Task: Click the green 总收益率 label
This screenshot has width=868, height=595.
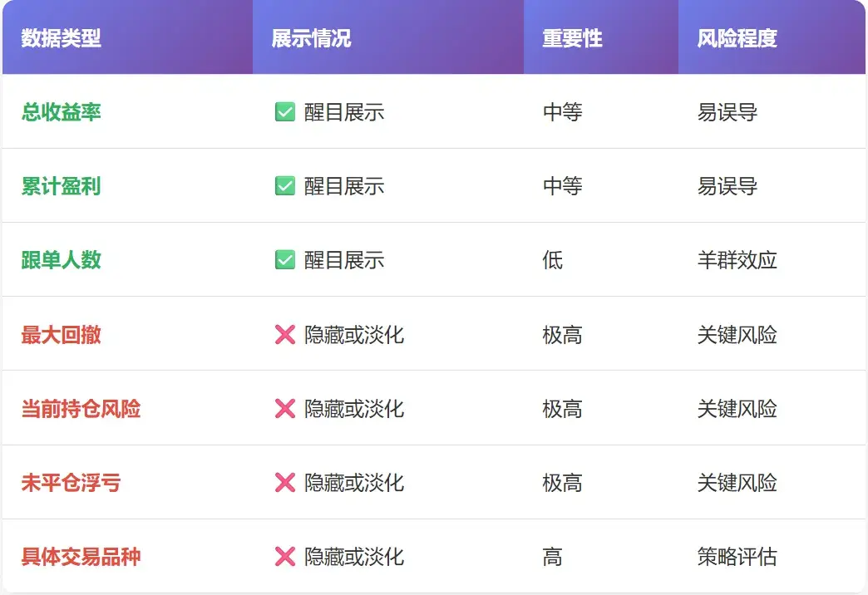Action: click(x=62, y=112)
